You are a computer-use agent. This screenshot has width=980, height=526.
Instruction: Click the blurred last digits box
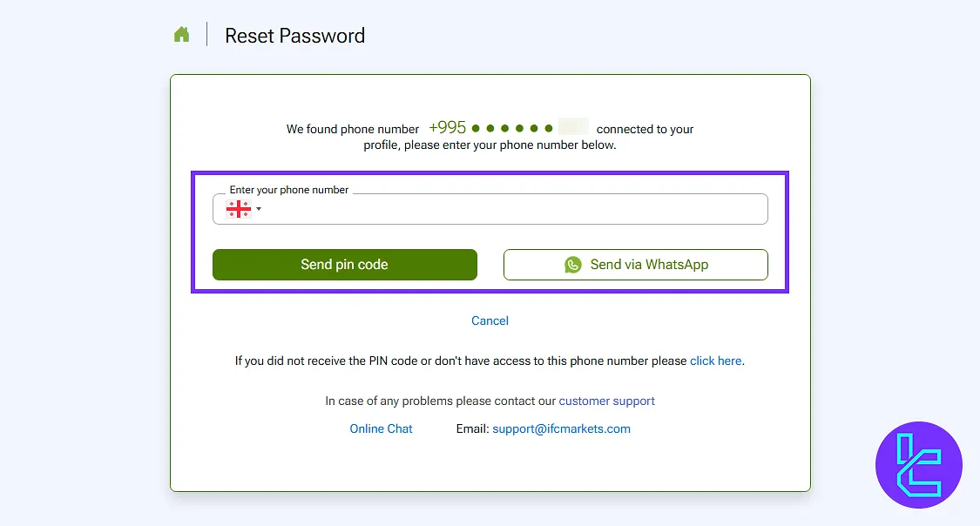573,127
